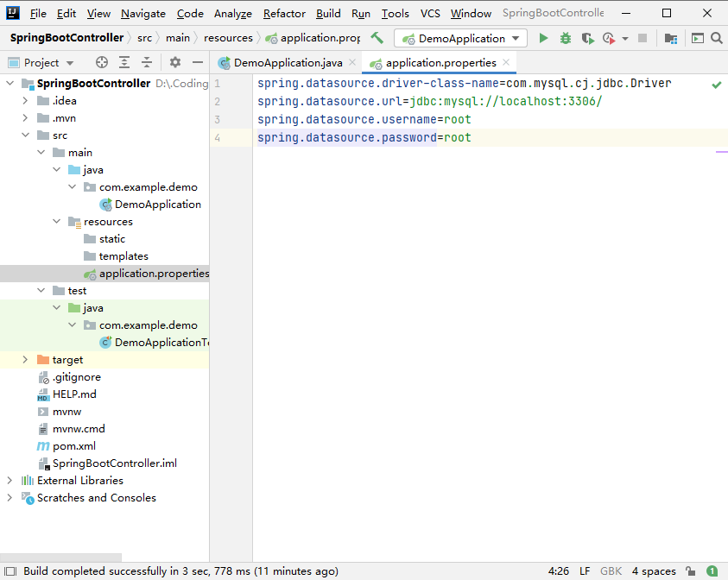Click line separator LF in status bar
Image resolution: width=728 pixels, height=580 pixels.
pos(585,571)
